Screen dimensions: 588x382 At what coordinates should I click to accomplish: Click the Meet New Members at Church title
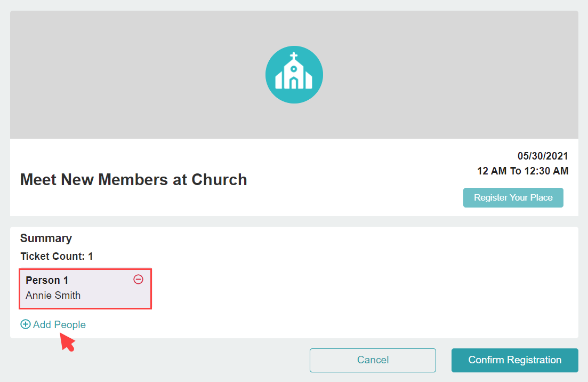click(x=133, y=179)
